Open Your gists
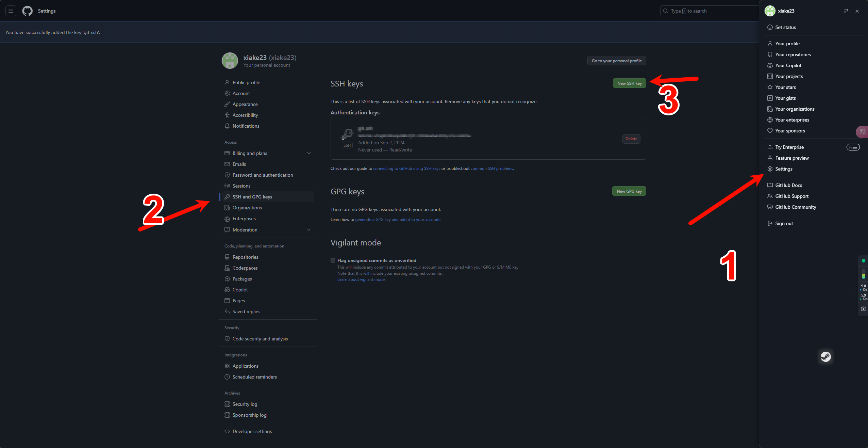 pos(813,98)
